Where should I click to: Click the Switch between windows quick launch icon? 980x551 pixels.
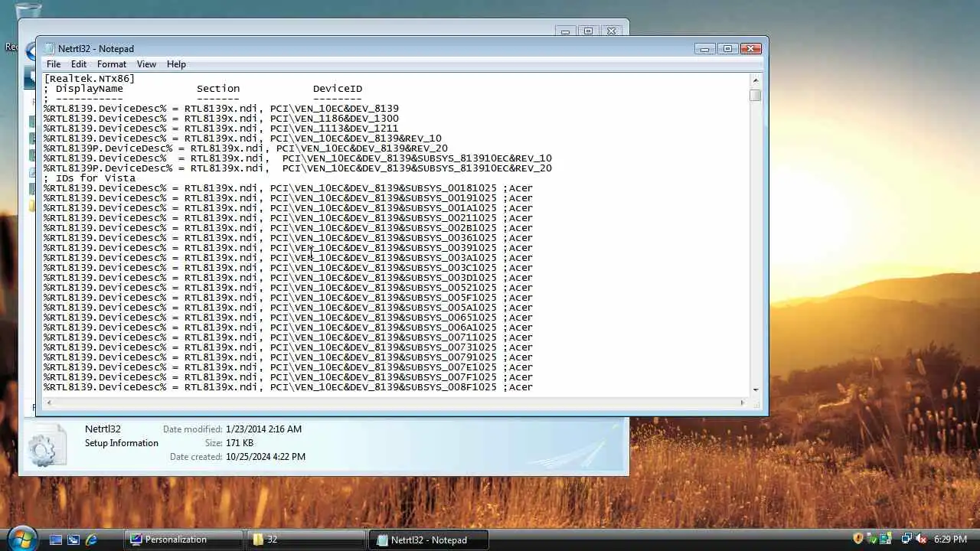point(73,540)
